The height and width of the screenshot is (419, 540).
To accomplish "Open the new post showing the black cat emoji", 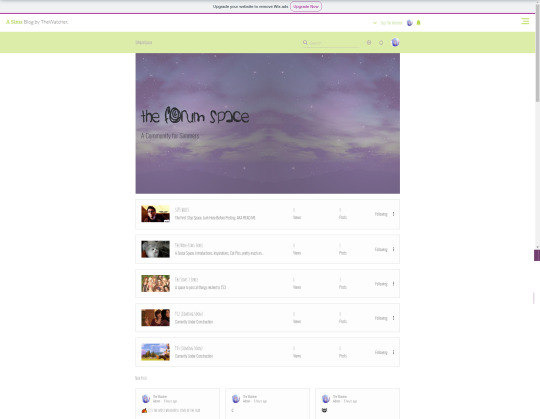I will pyautogui.click(x=324, y=410).
